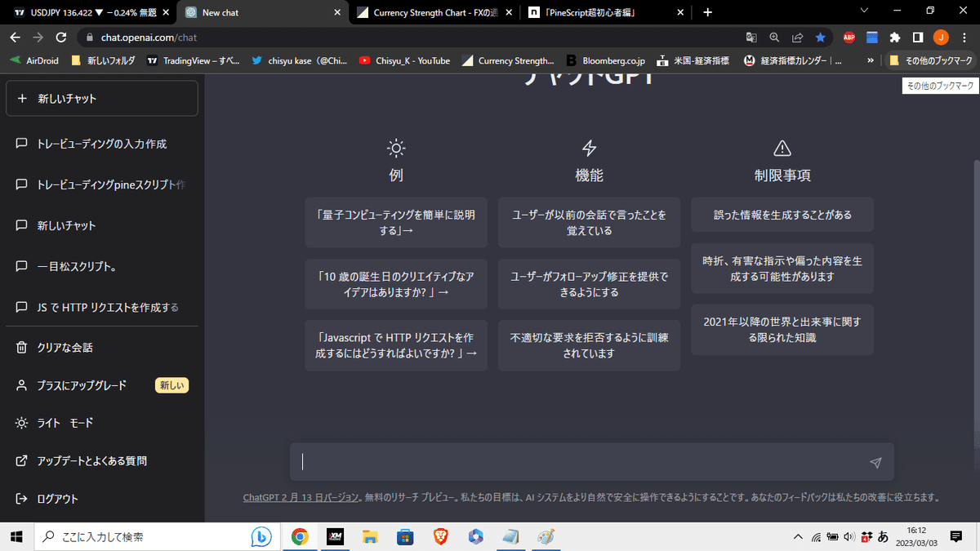Open the chisyu kase Twitter bookmark
Image resolution: width=980 pixels, height=551 pixels.
coord(300,60)
